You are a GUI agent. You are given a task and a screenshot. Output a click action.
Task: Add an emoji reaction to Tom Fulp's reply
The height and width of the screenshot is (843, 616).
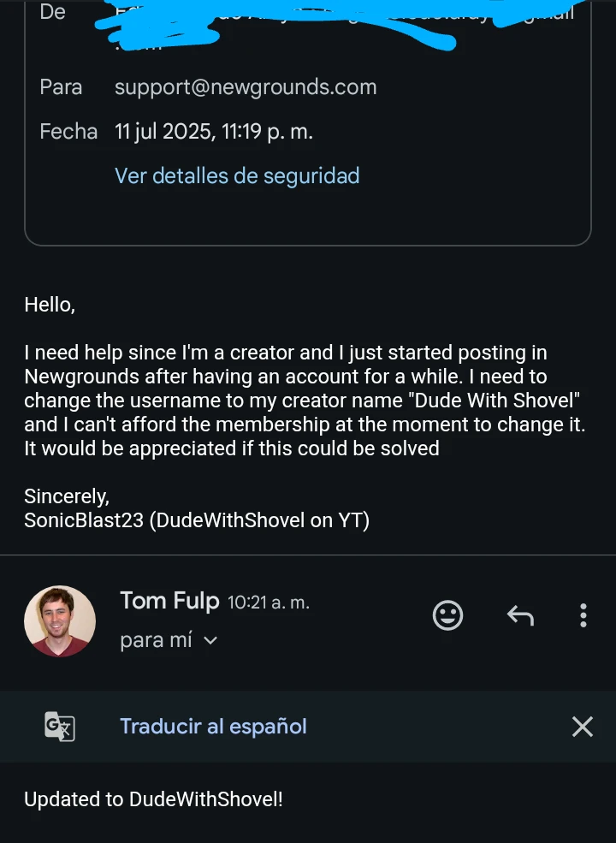[447, 615]
